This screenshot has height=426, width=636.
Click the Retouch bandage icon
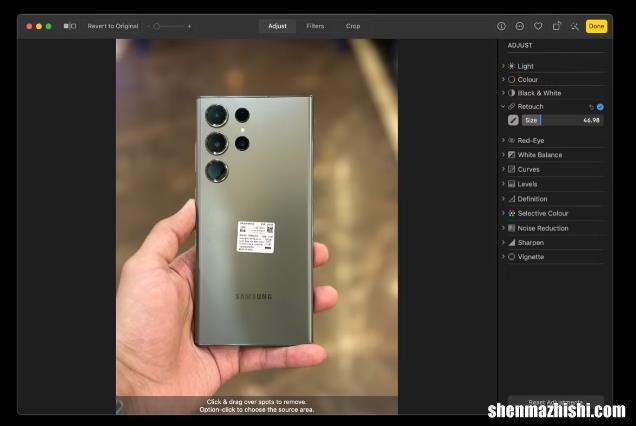coord(511,106)
